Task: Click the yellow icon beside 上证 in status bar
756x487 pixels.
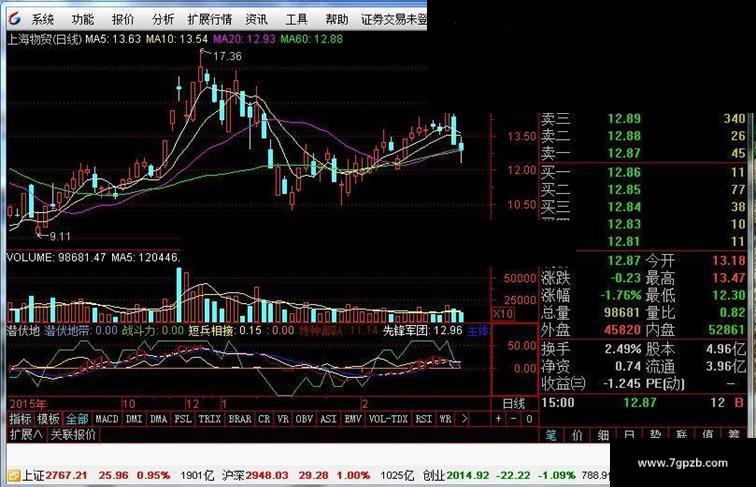Action: pos(14,475)
